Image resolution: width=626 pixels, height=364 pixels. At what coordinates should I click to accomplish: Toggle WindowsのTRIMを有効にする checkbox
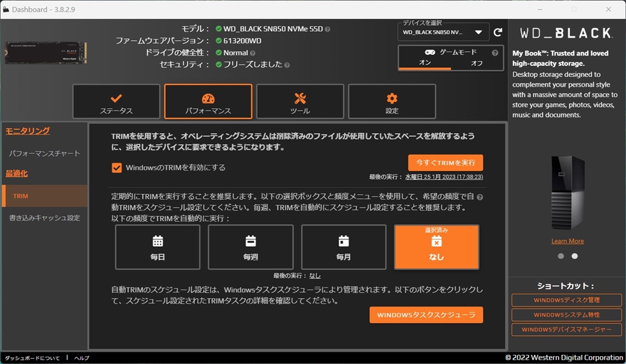[117, 167]
